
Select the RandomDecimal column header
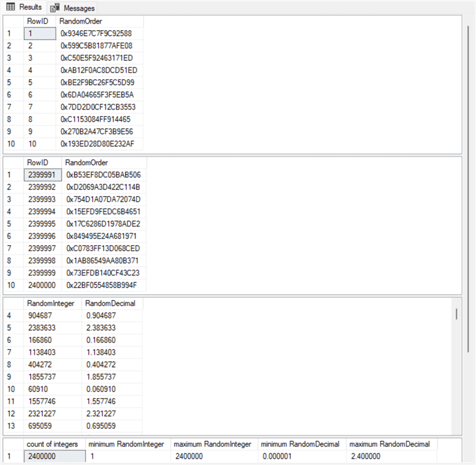(x=110, y=304)
